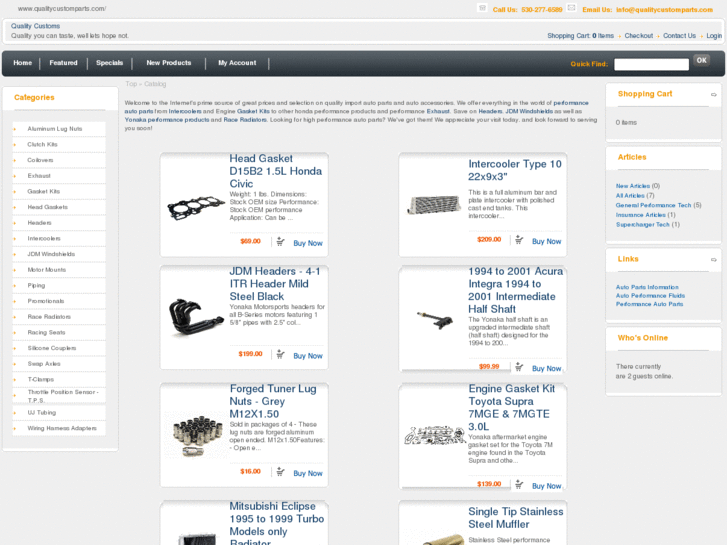This screenshot has width=727, height=545.
Task: Buy Now the JDM Headers 4-1
Action: [x=308, y=356]
